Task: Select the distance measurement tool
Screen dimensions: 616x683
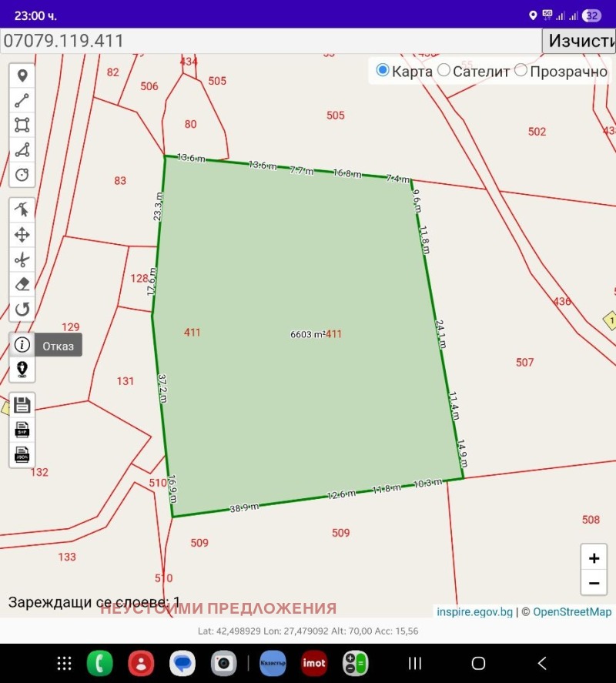Action: (22, 100)
